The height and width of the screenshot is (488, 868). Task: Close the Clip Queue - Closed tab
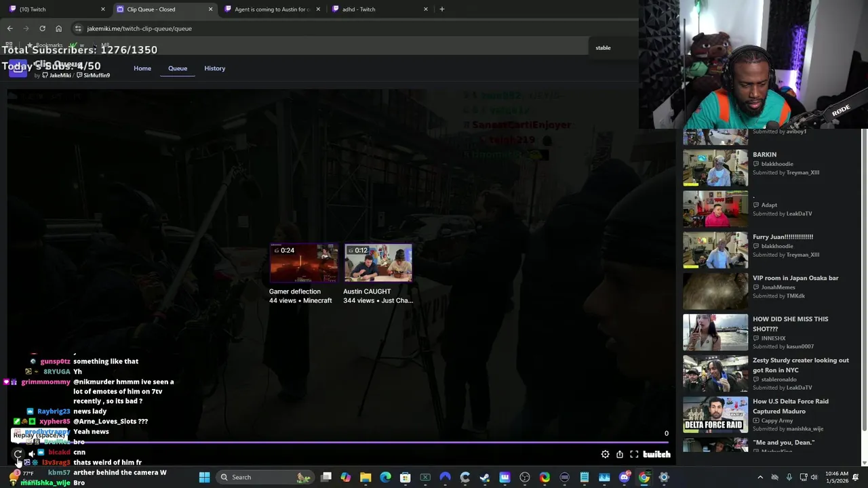pyautogui.click(x=210, y=9)
